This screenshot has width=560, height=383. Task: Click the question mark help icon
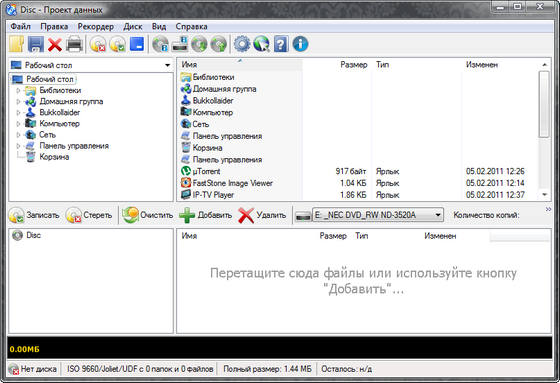(281, 44)
